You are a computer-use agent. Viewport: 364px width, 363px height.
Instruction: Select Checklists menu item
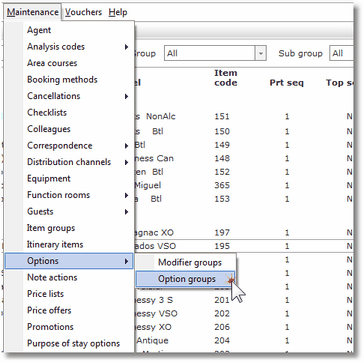pyautogui.click(x=69, y=113)
